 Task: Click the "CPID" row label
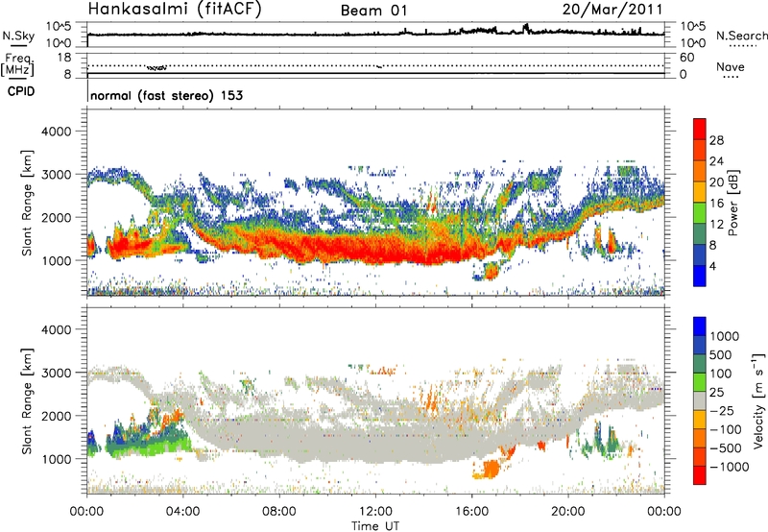[21, 91]
